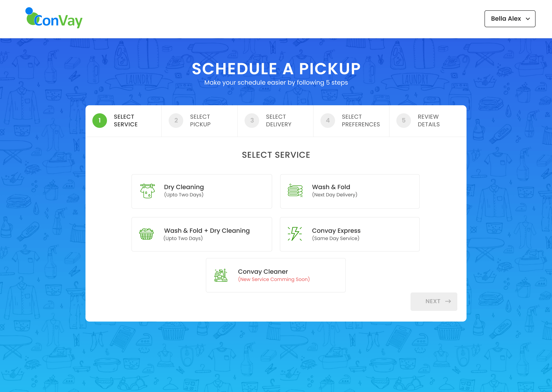Click the arrow on the Next button
This screenshot has height=392, width=552.
click(448, 301)
